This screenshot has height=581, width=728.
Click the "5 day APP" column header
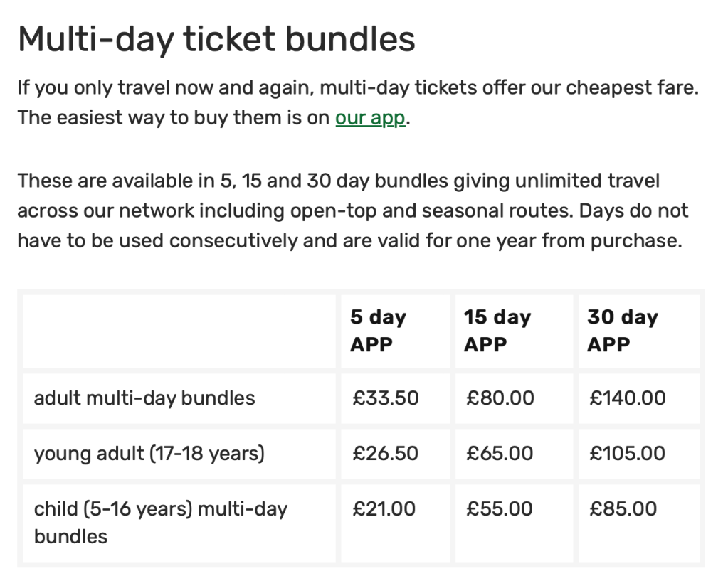coord(378,331)
